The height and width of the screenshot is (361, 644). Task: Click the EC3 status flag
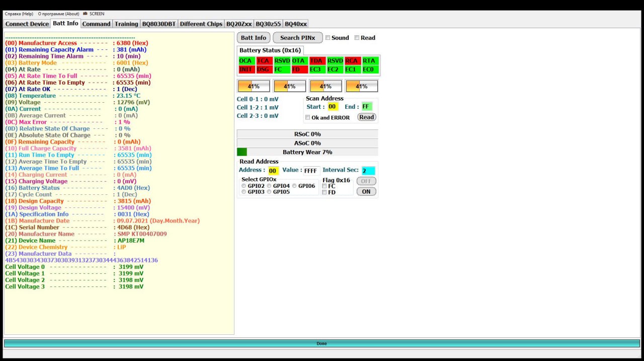317,69
